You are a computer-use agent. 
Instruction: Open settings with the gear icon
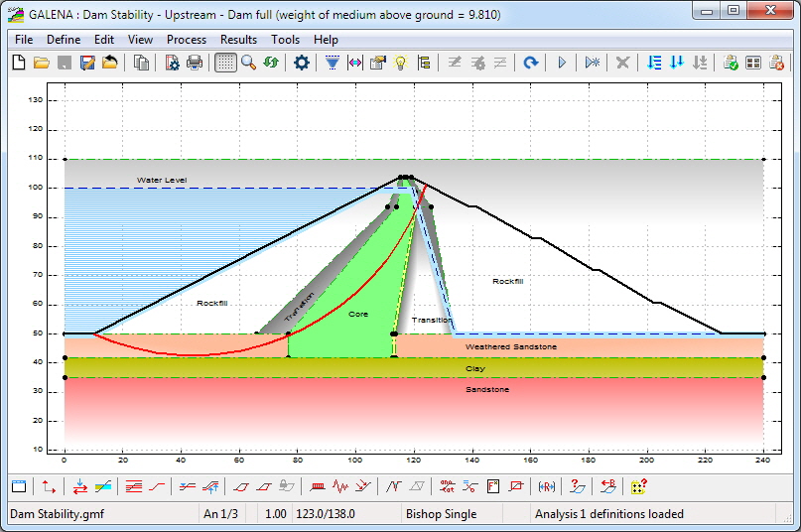coord(302,63)
